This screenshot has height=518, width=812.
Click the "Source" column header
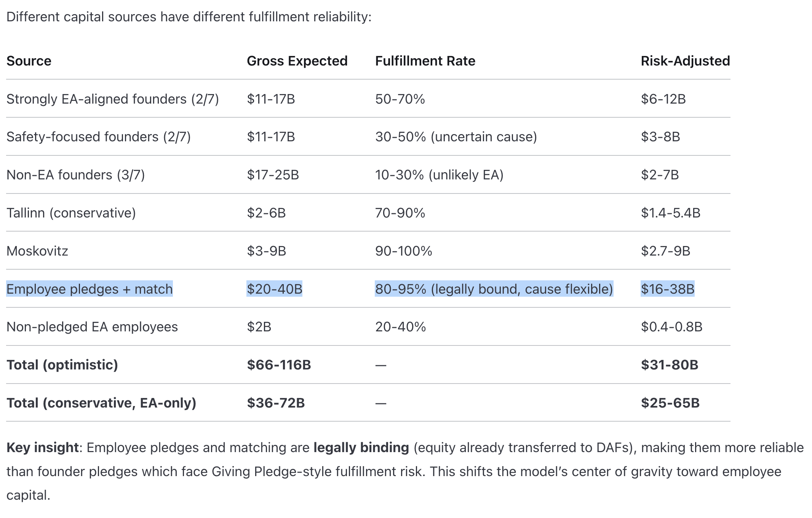pos(29,61)
